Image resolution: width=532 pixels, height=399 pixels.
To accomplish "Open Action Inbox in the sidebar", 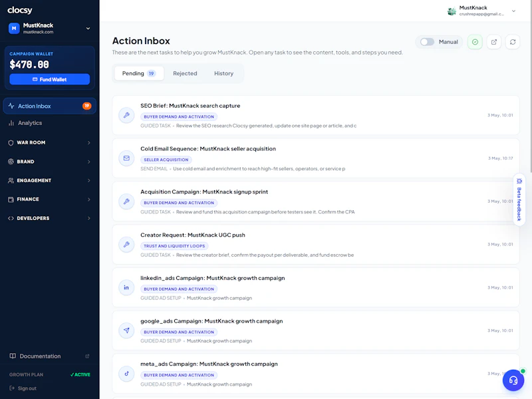I will 49,106.
